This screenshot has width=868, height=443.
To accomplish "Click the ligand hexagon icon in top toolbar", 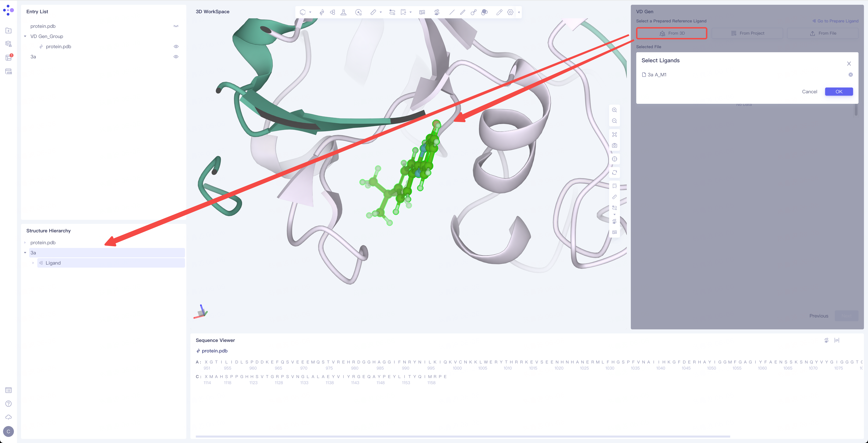I will pos(333,12).
